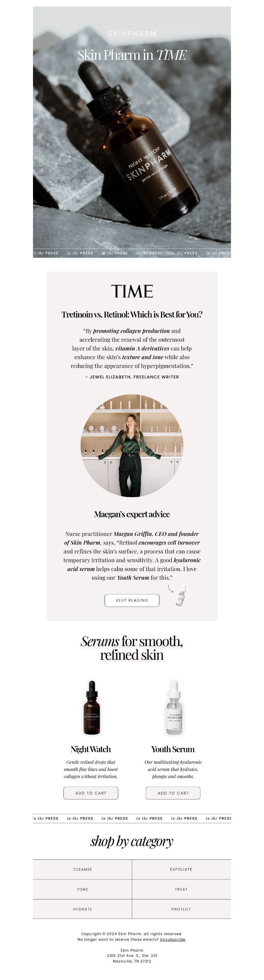Screen dimensions: 264x980
Task: Click the Keep Reading button
Action: [x=132, y=600]
